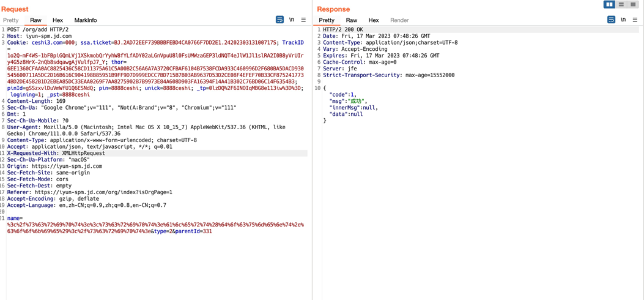Click the 'Dnt: 1' header line
Image resolution: width=644 pixels, height=300 pixels.
(x=16, y=114)
